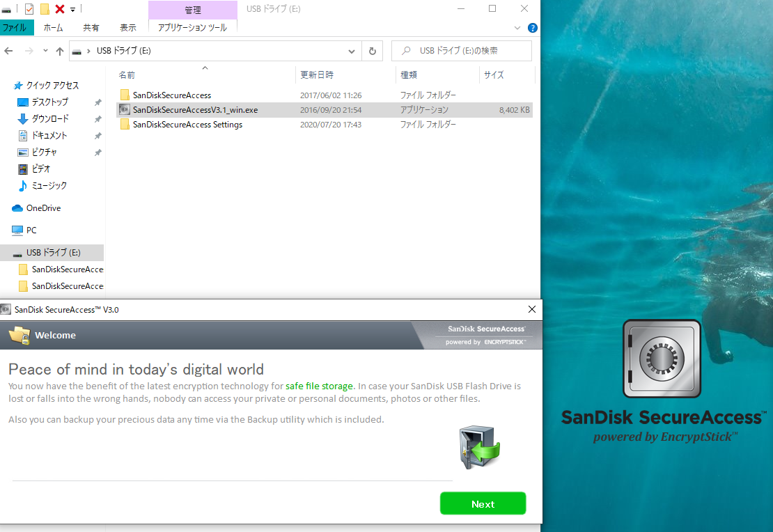
Task: Click the pin icon beside ドキュメント
Action: [x=97, y=136]
